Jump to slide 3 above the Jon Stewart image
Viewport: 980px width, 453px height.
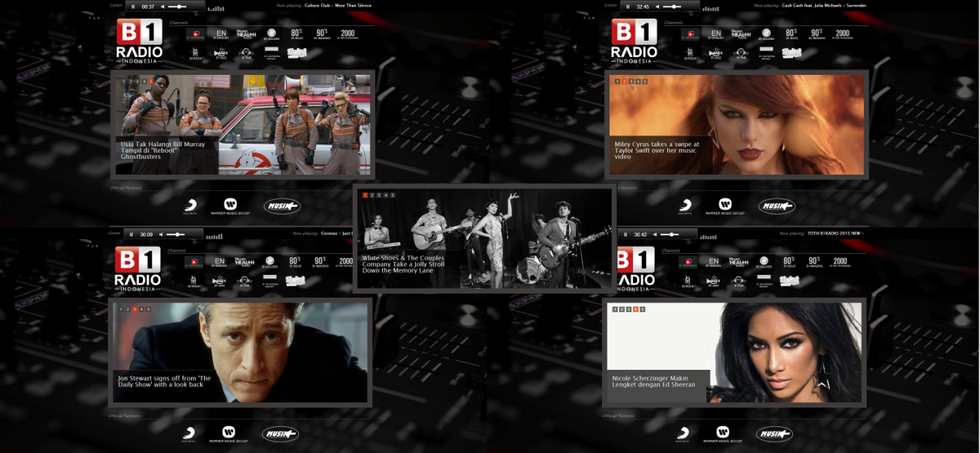135,309
